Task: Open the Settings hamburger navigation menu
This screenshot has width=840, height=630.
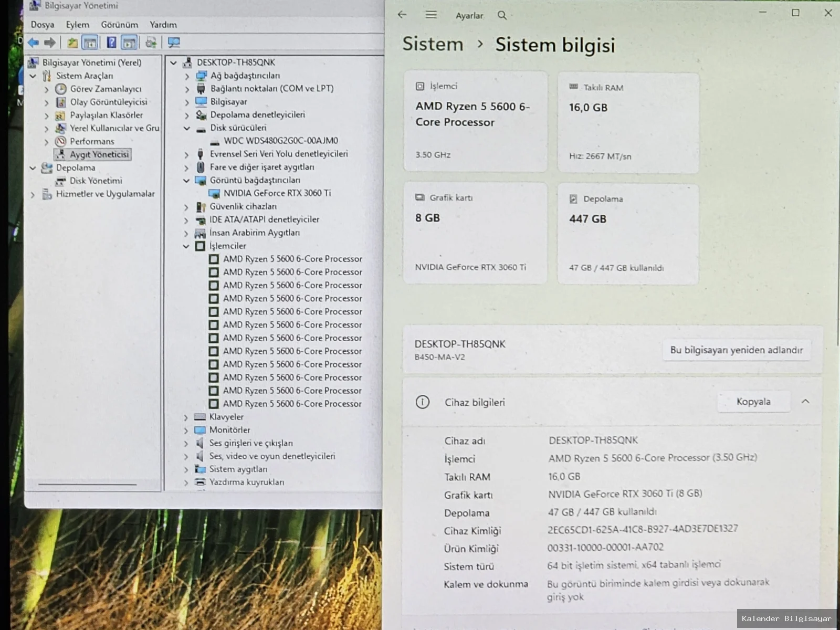Action: point(431,15)
